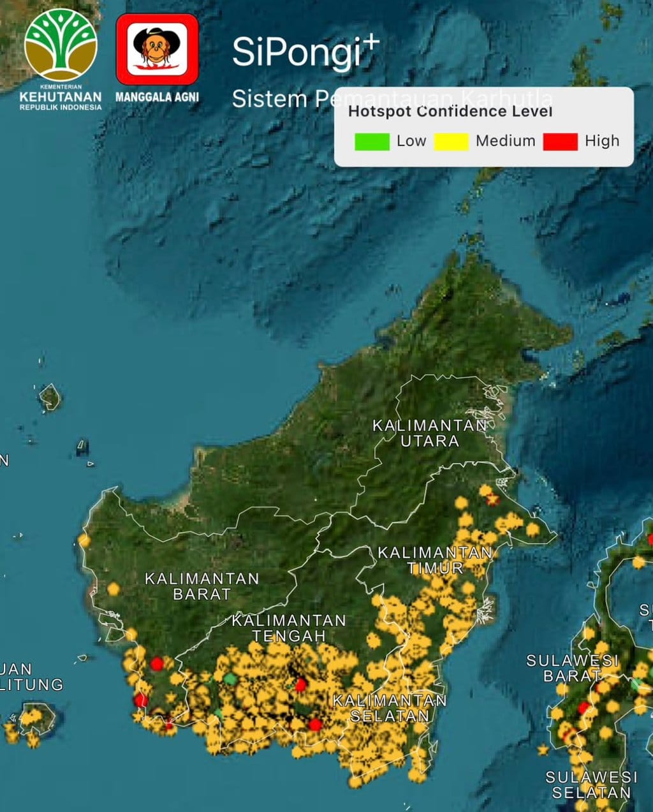This screenshot has width=653, height=812.
Task: Click the Kalimantan Utara province label
Action: click(430, 433)
